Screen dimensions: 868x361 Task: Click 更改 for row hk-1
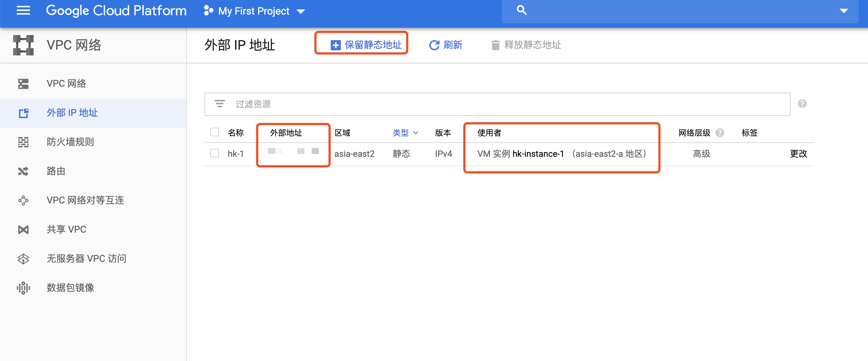point(799,154)
